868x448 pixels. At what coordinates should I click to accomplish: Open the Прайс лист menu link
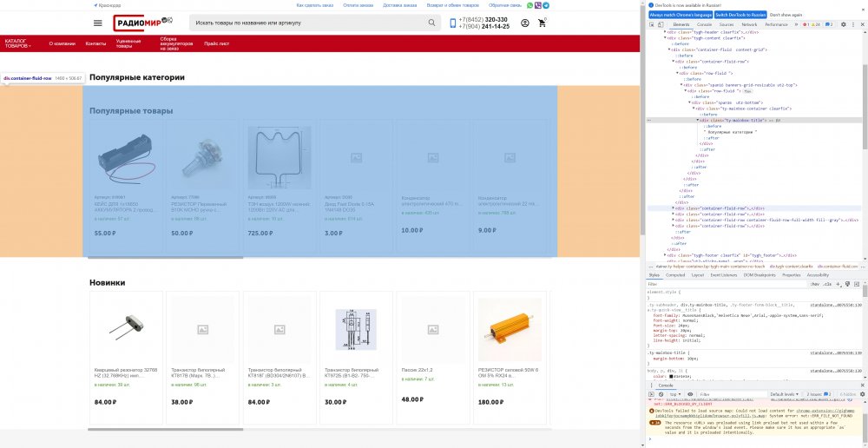point(216,43)
